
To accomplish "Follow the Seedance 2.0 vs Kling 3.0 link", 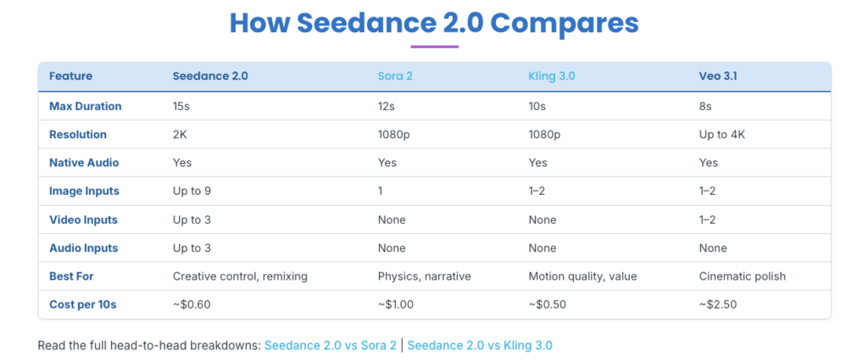I will click(x=480, y=345).
